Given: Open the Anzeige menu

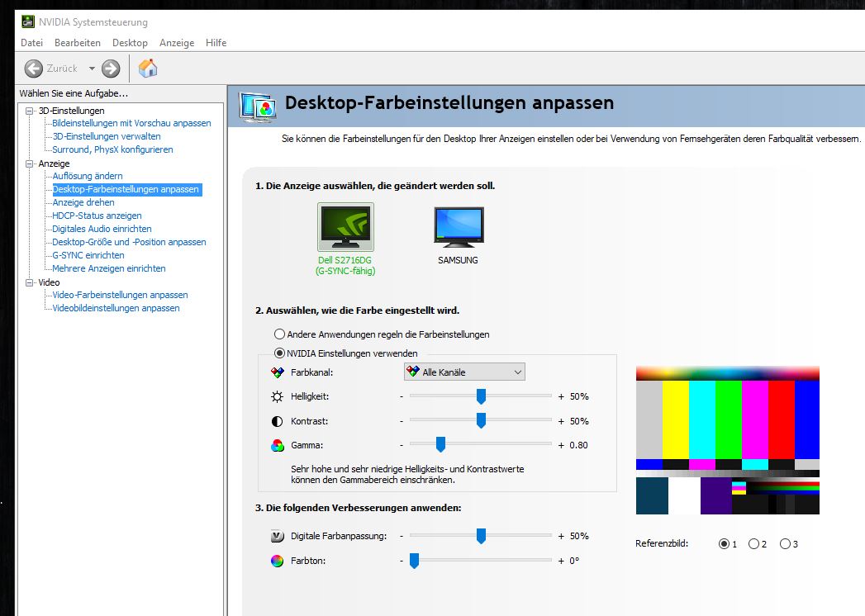Looking at the screenshot, I should coord(177,42).
